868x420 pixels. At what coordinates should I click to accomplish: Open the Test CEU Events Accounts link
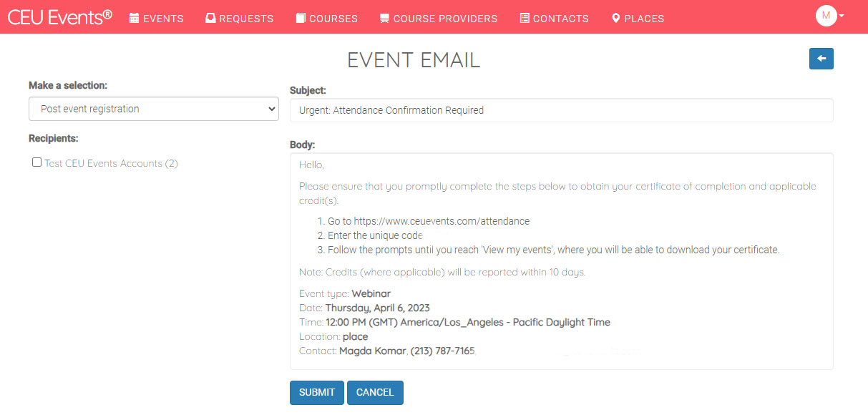(x=111, y=163)
